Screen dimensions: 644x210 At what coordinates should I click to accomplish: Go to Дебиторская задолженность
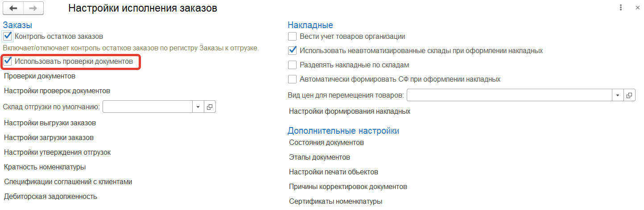(x=50, y=196)
